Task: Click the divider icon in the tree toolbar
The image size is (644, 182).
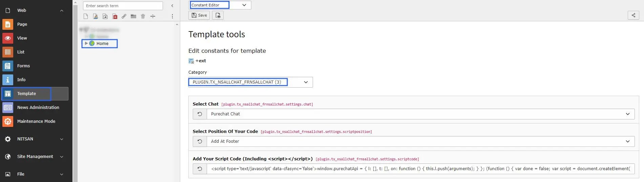Action: [x=153, y=16]
